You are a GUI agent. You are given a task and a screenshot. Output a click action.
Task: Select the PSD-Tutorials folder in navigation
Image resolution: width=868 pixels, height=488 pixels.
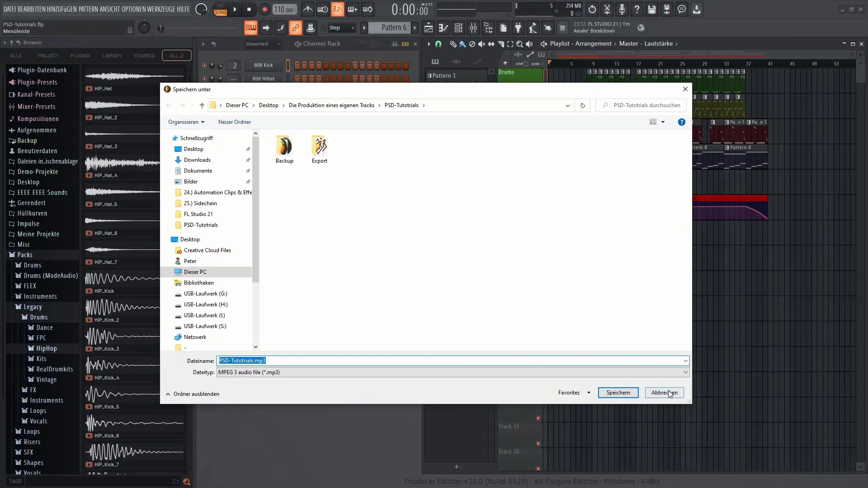tap(201, 225)
